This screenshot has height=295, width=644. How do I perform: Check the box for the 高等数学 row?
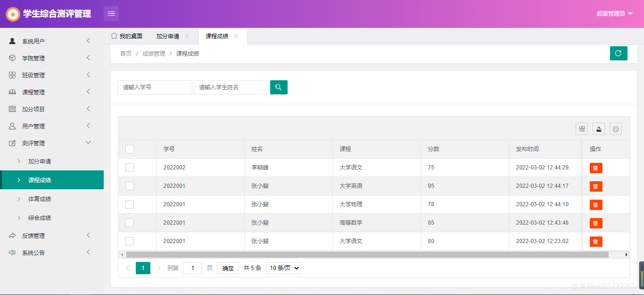tap(130, 223)
